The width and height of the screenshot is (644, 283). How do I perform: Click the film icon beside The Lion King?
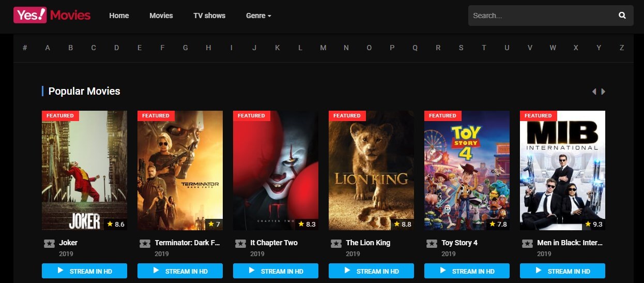click(x=336, y=243)
